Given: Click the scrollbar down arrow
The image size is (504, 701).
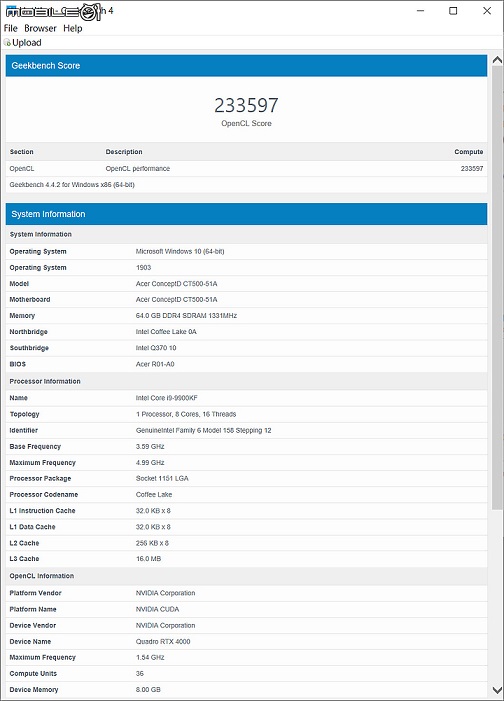Looking at the screenshot, I should click(x=497, y=690).
